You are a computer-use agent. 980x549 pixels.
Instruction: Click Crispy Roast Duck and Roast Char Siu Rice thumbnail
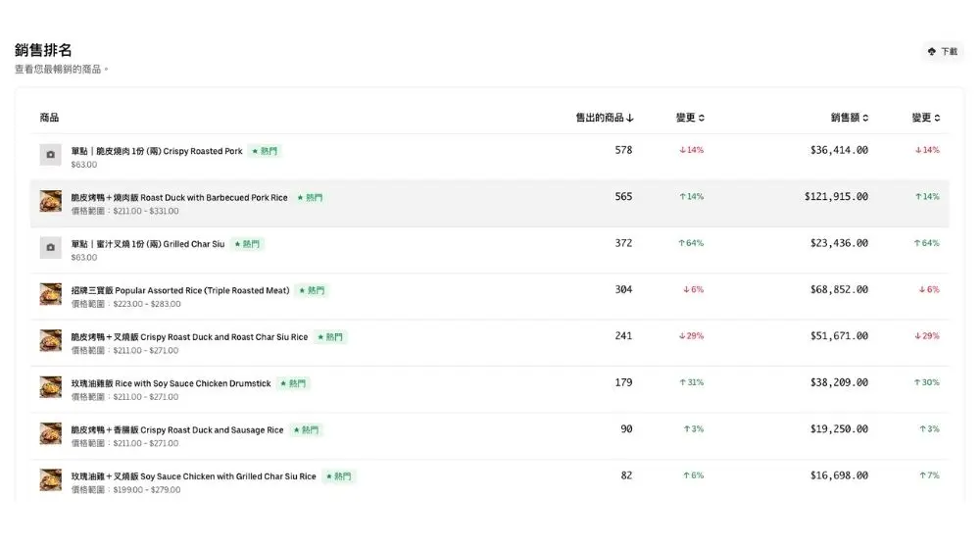pos(51,341)
